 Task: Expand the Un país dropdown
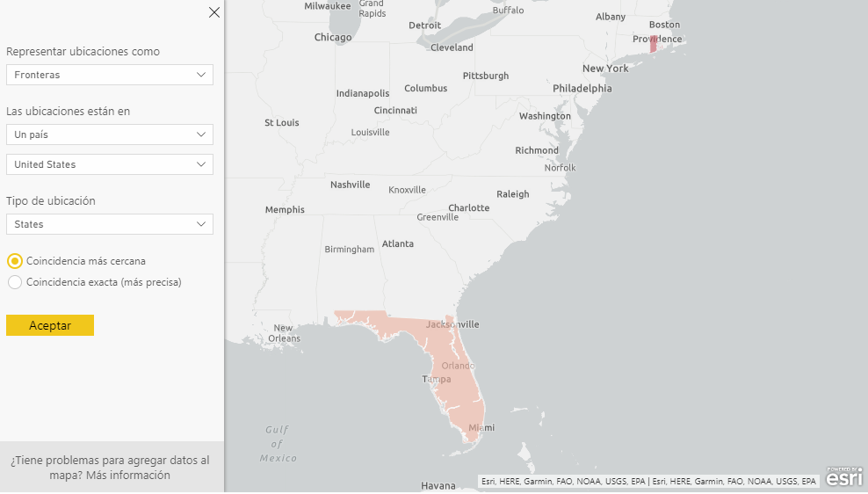tap(110, 134)
